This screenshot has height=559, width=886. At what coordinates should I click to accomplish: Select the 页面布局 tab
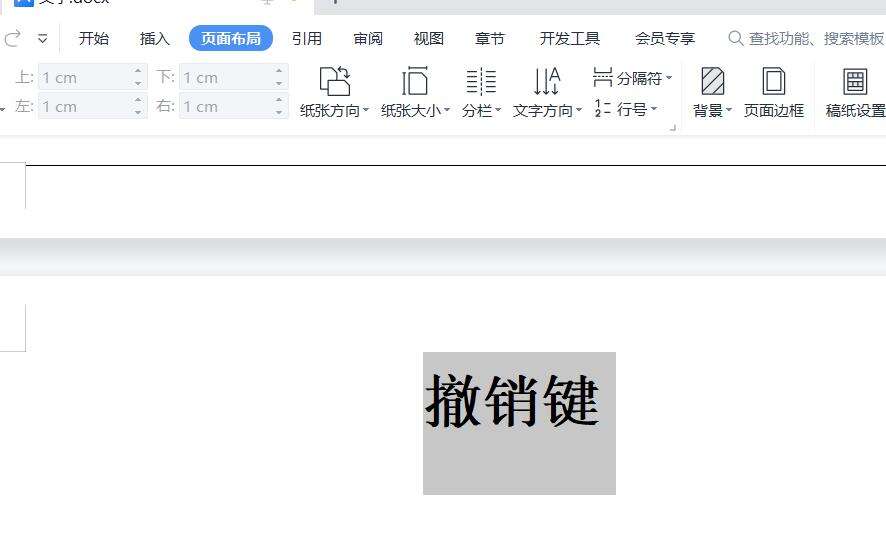point(231,38)
